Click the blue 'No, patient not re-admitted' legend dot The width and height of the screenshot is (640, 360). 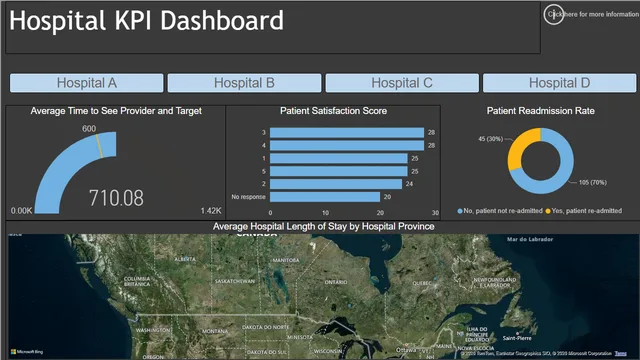tap(460, 211)
